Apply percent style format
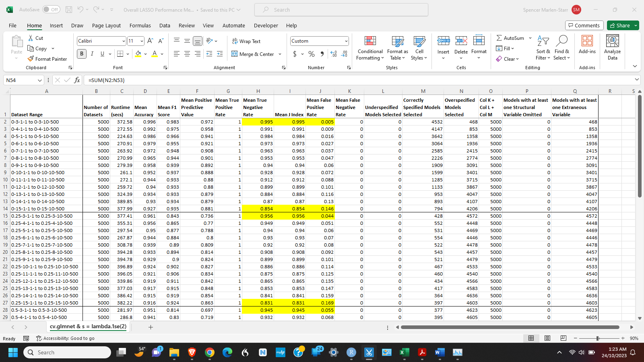644x362 pixels. coord(312,54)
